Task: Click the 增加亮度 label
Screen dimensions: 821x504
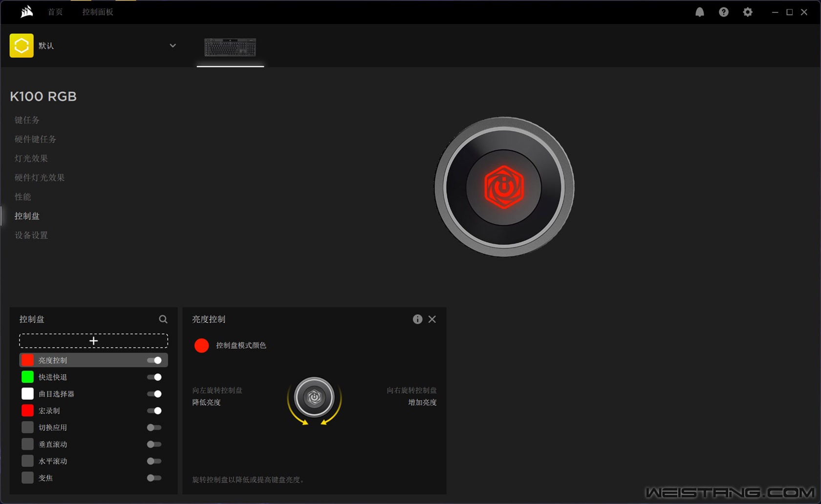Action: (x=422, y=402)
